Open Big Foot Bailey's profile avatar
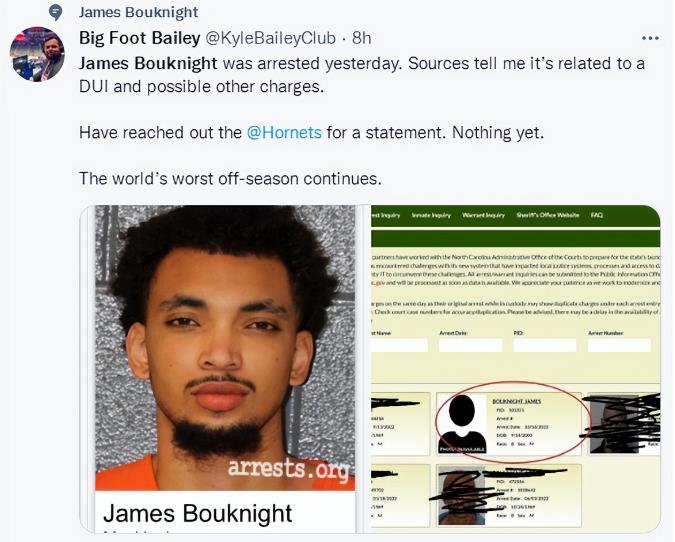 point(37,54)
